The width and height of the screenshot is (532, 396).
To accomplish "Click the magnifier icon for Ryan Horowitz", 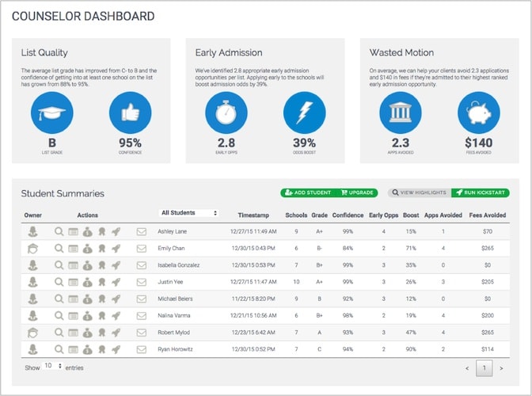I will 59,349.
